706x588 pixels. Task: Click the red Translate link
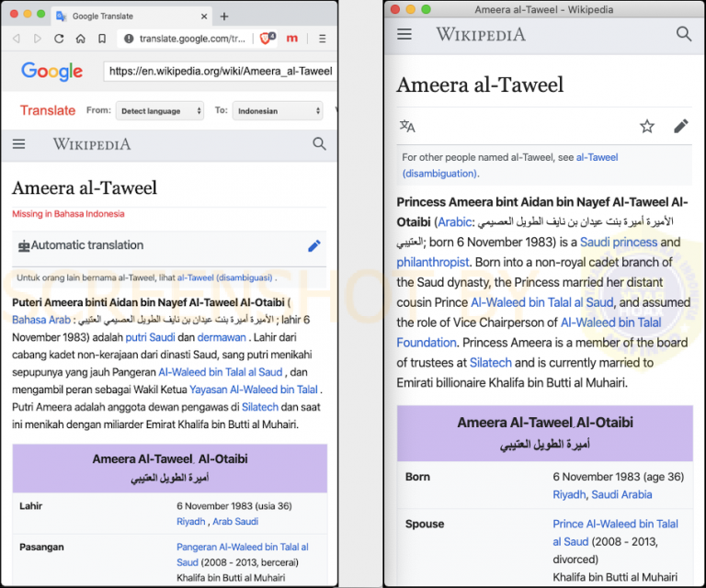(x=48, y=110)
